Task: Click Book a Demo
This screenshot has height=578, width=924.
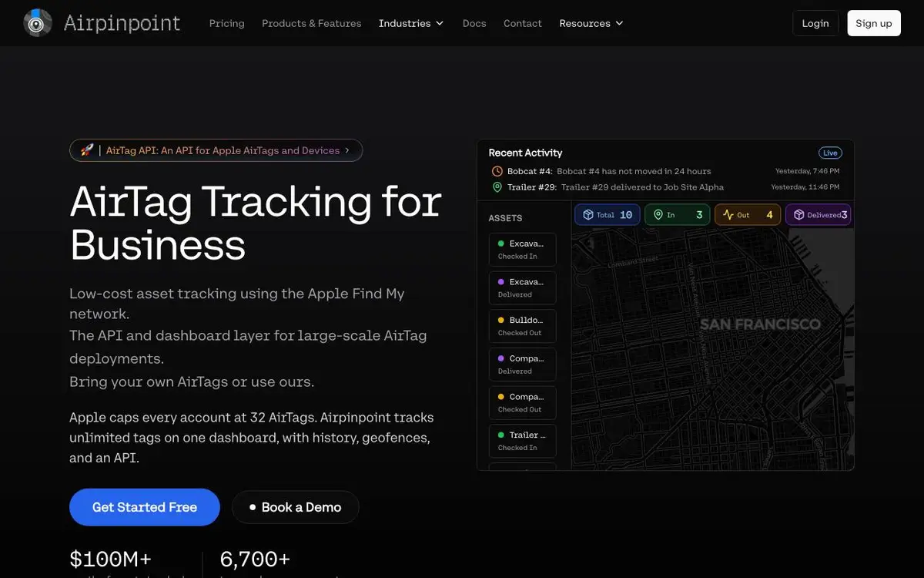Action: coord(296,507)
